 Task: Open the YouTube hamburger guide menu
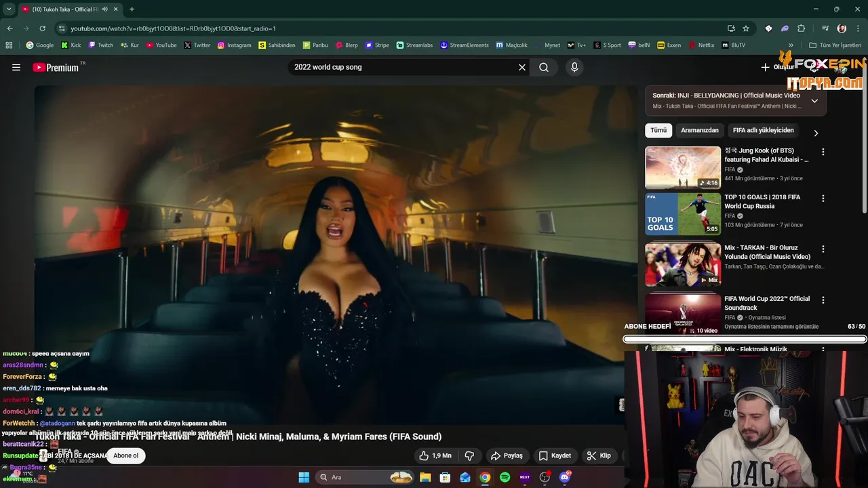16,67
